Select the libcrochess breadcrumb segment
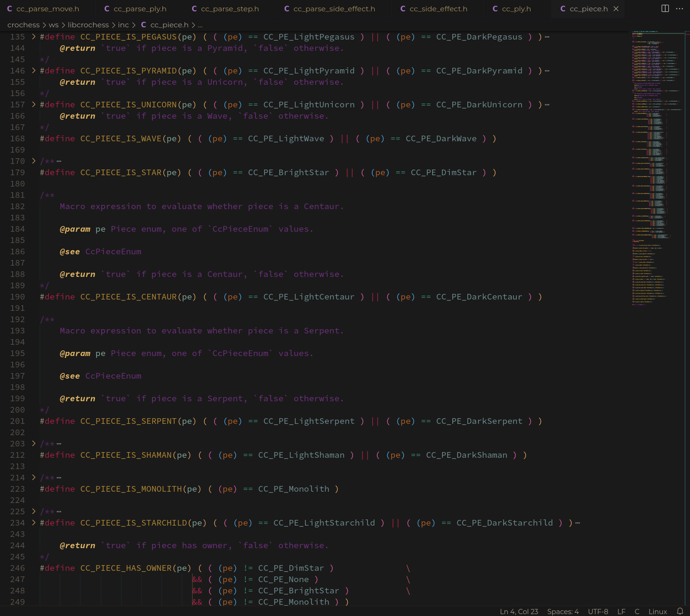This screenshot has width=690, height=616. pos(88,25)
